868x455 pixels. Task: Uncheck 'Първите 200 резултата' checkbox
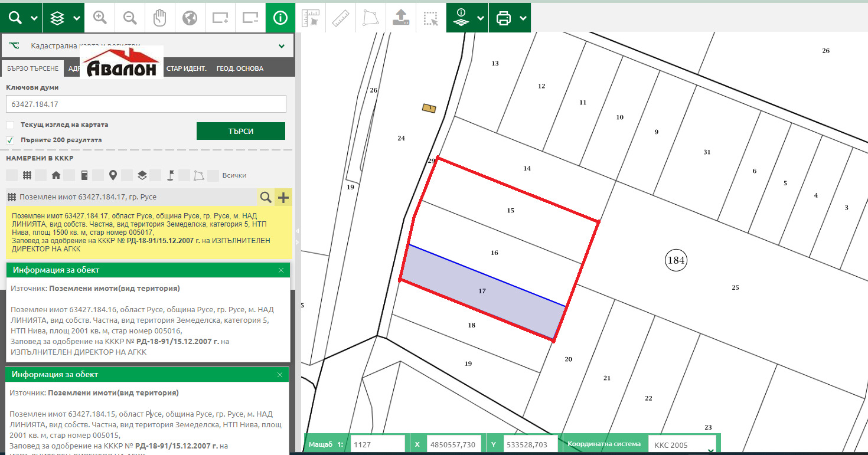[x=10, y=140]
